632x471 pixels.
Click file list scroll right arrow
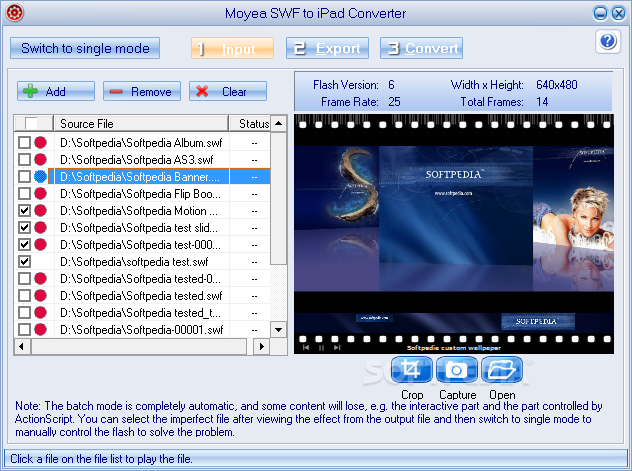pyautogui.click(x=262, y=346)
